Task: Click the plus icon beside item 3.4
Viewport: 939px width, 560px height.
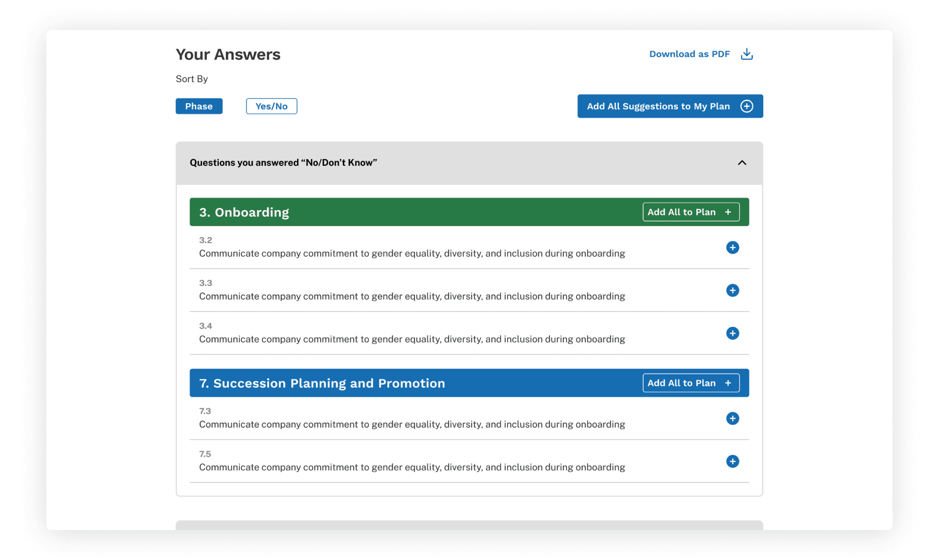Action: (x=732, y=333)
